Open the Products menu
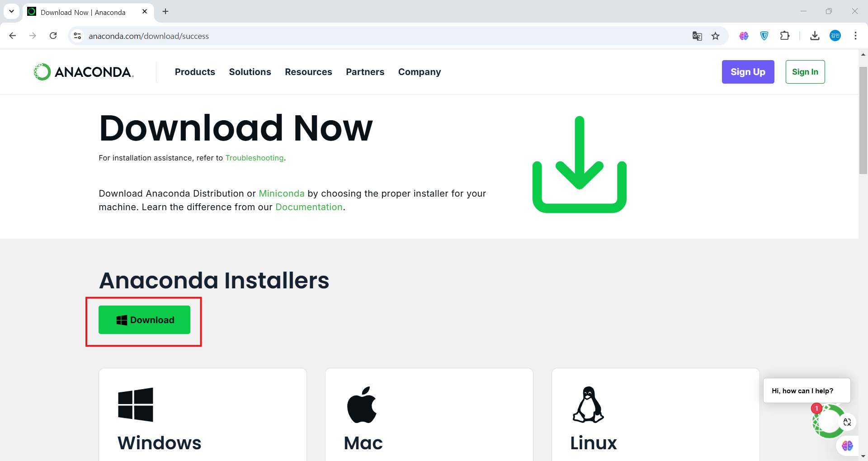Screen dimensions: 868x461 195,72
